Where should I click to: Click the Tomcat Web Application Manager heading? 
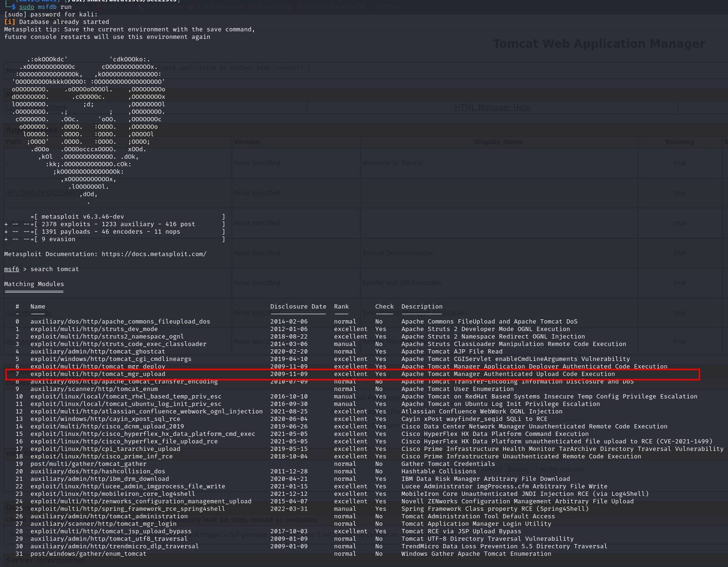click(599, 44)
